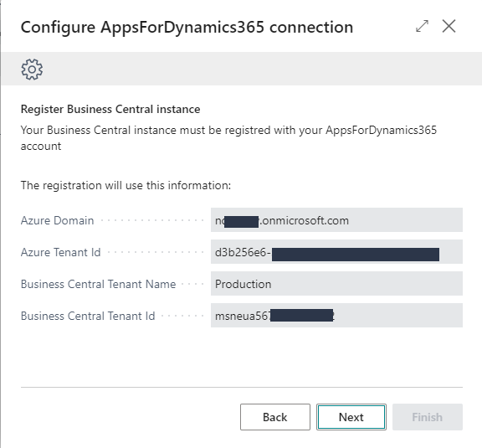Click the 'must be registred' description text

coord(228,138)
